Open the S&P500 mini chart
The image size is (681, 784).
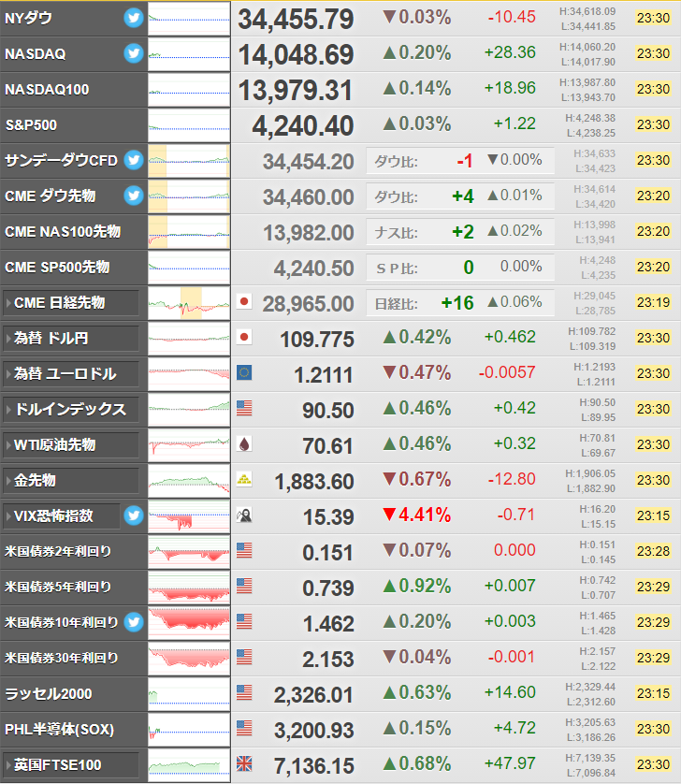pyautogui.click(x=189, y=125)
